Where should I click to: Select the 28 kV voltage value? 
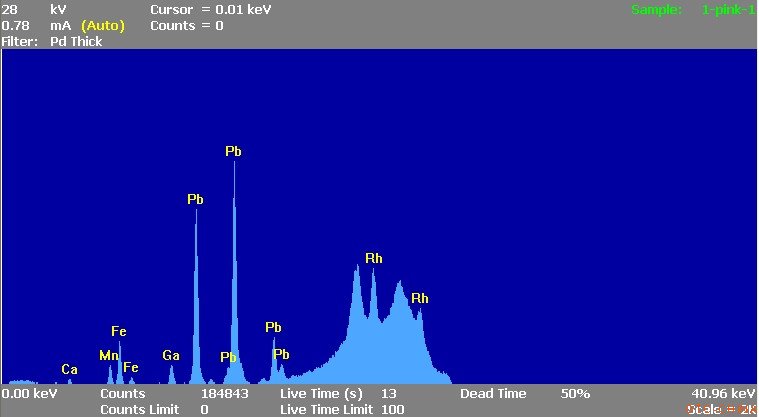(x=10, y=9)
